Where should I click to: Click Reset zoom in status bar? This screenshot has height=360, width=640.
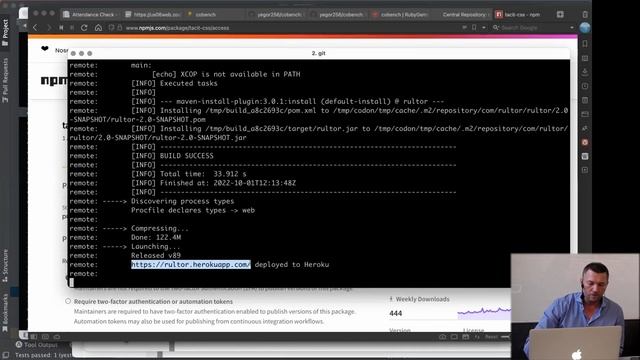pos(491,337)
